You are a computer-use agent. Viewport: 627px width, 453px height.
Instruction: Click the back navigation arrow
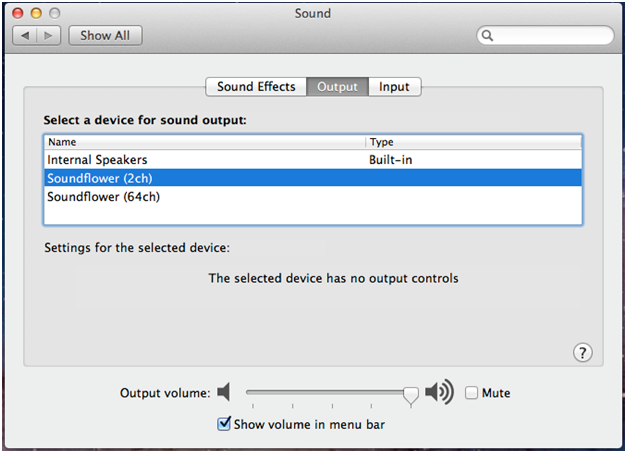25,36
